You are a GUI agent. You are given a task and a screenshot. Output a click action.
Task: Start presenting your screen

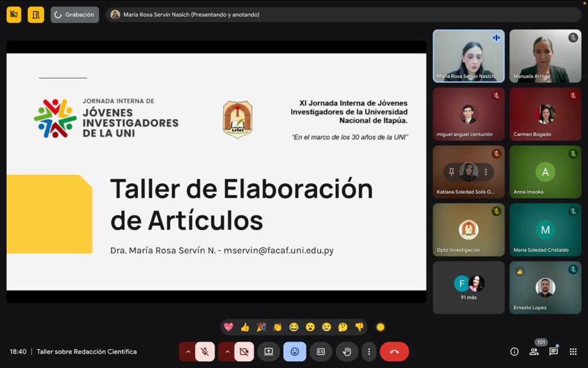point(268,351)
